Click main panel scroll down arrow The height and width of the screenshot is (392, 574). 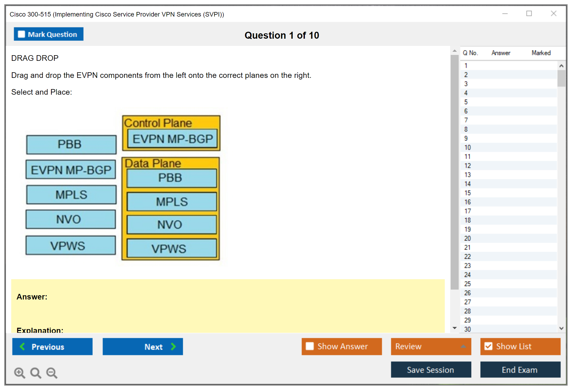tap(455, 328)
